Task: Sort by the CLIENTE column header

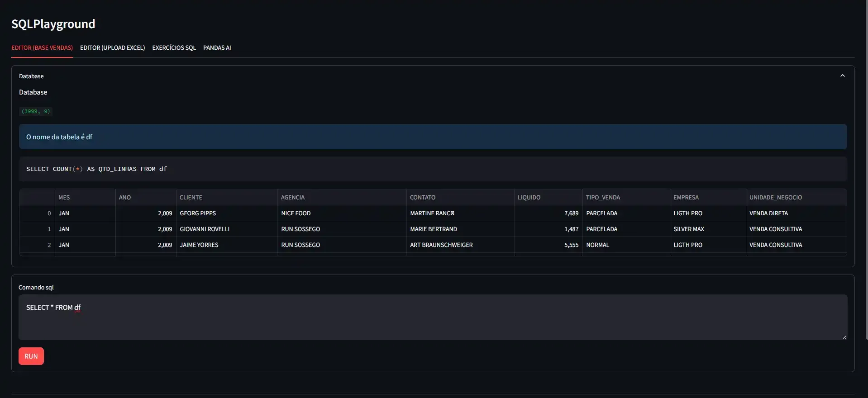Action: (227, 197)
